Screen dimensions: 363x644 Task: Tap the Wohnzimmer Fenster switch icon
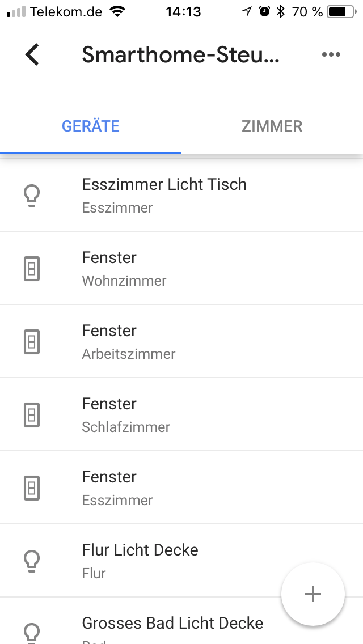[x=32, y=269]
